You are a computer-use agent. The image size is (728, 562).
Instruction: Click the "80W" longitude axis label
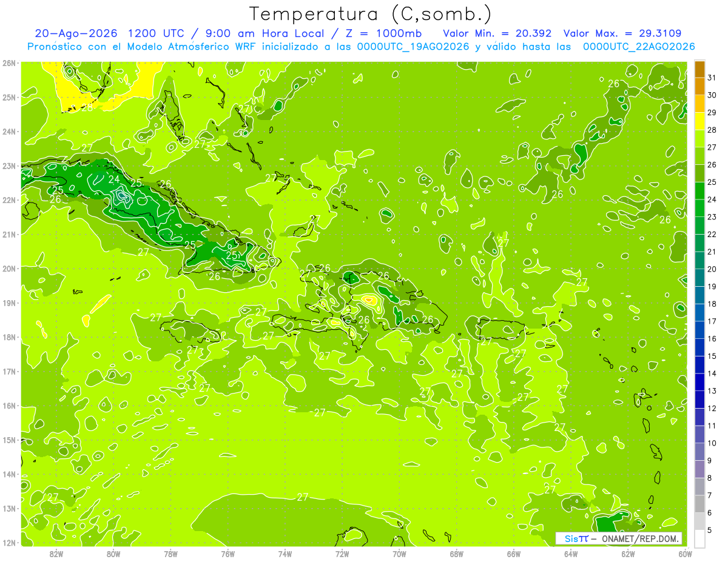coord(113,554)
